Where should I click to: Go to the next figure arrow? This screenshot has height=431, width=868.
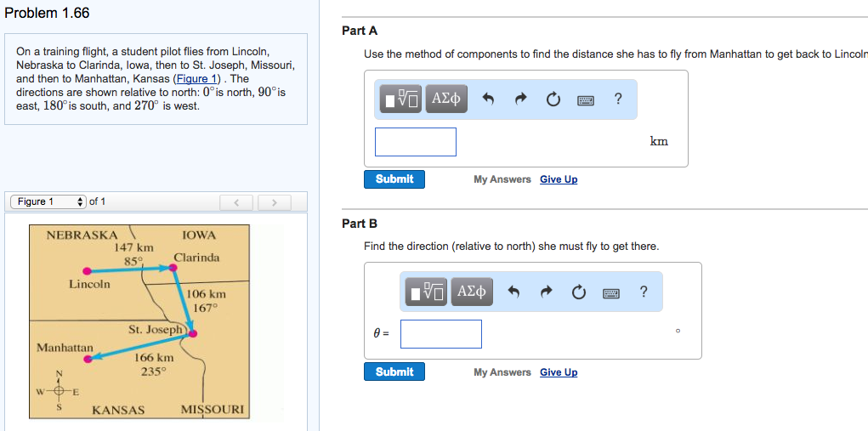[x=275, y=202]
